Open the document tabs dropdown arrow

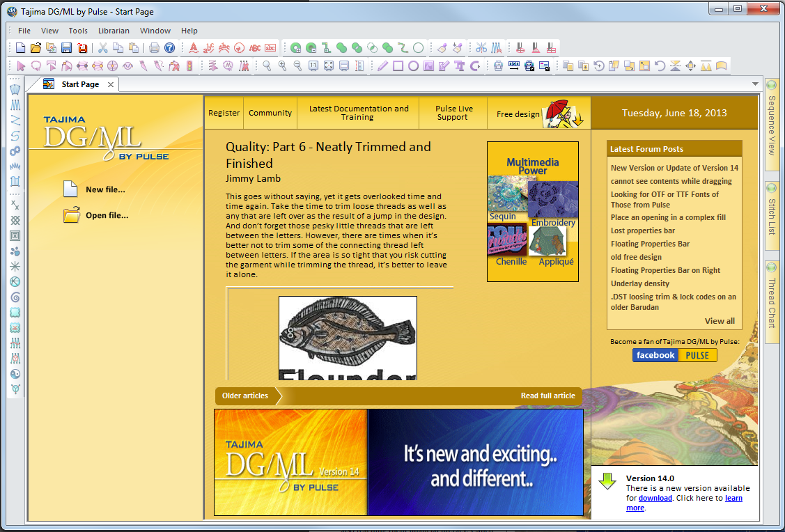[x=755, y=84]
